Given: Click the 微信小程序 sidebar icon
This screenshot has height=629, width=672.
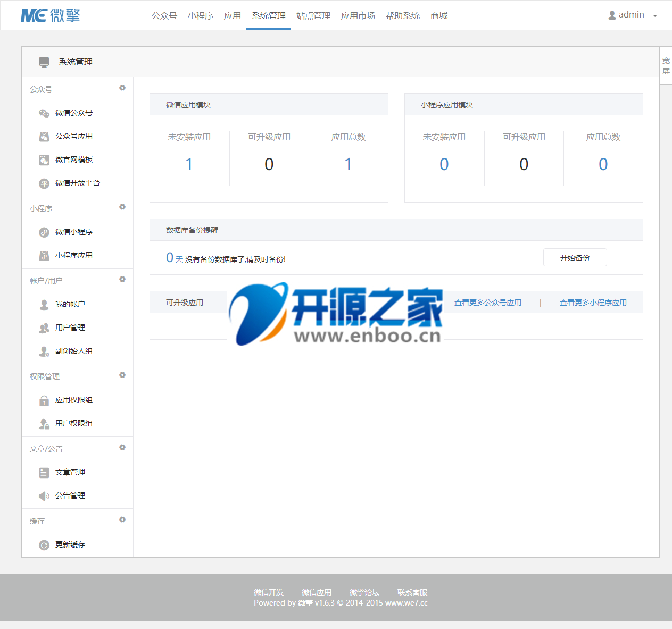Looking at the screenshot, I should [x=44, y=232].
